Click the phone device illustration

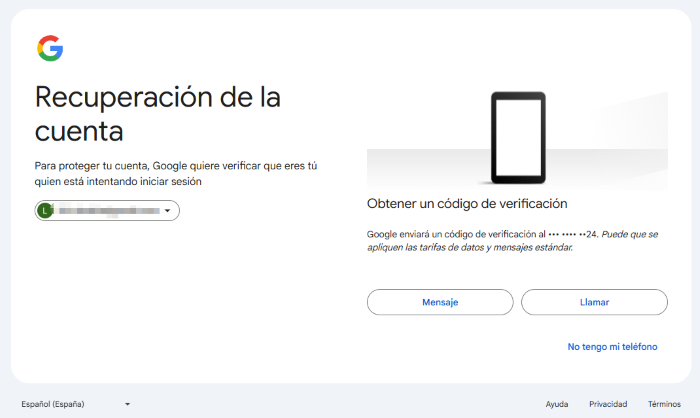pyautogui.click(x=518, y=136)
